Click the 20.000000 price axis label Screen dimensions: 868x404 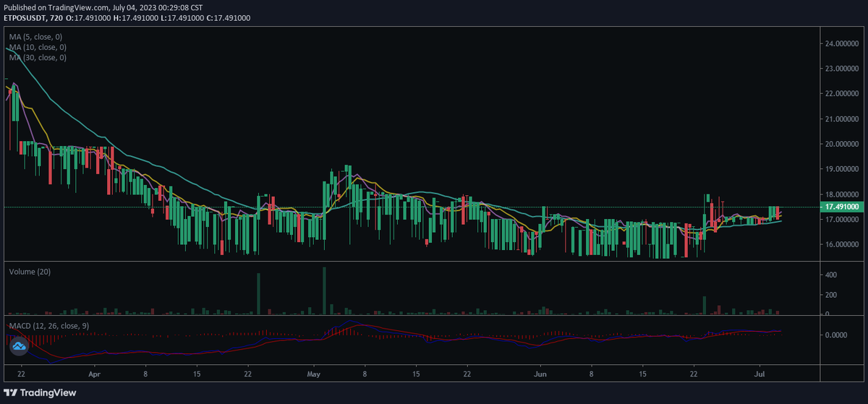(841, 145)
